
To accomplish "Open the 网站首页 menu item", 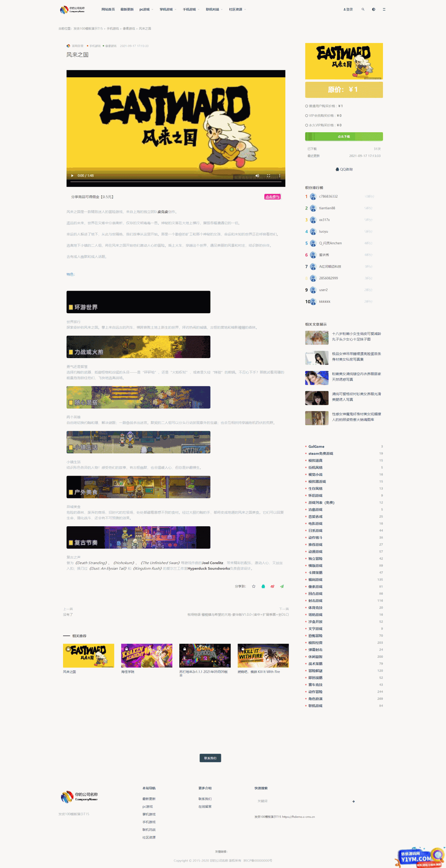I will [108, 9].
